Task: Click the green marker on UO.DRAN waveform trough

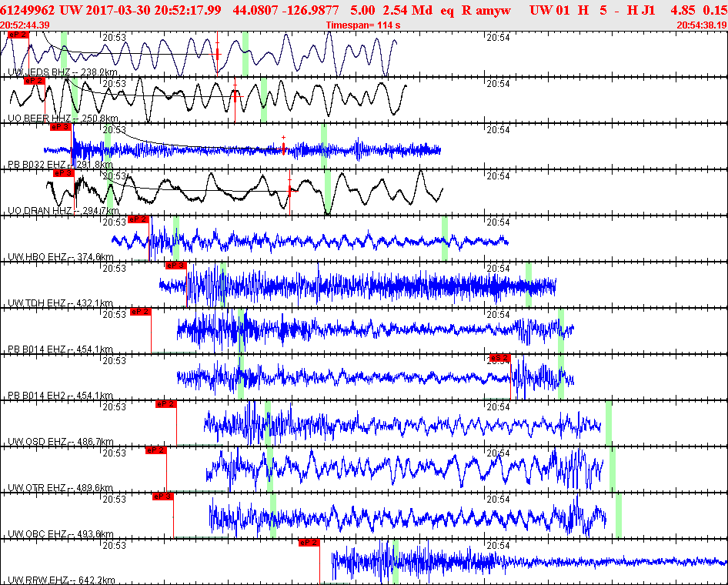Action: 328,192
